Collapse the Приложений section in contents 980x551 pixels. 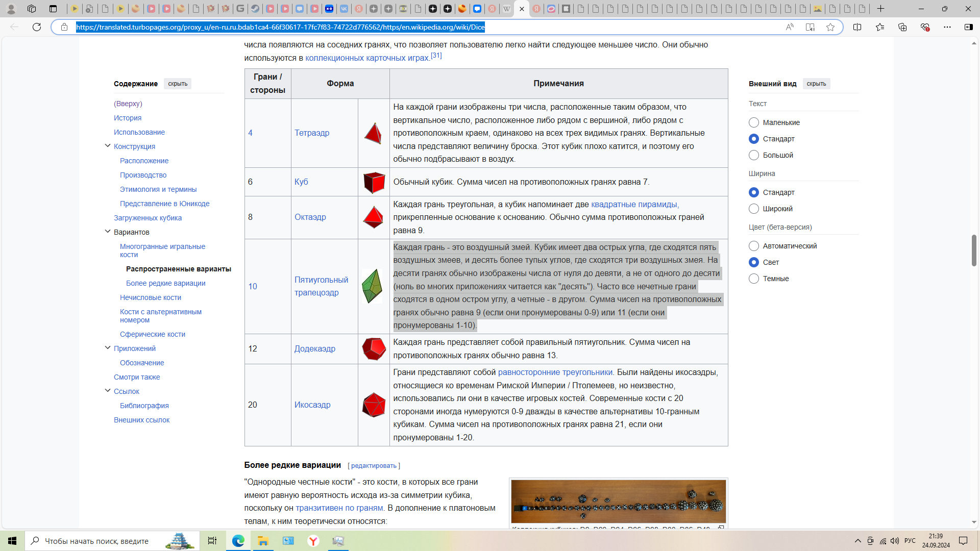[108, 348]
